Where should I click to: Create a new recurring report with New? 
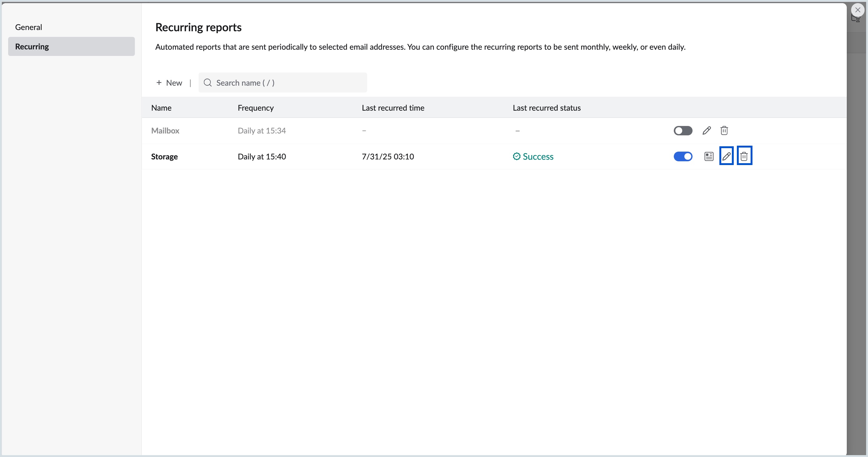click(x=169, y=82)
